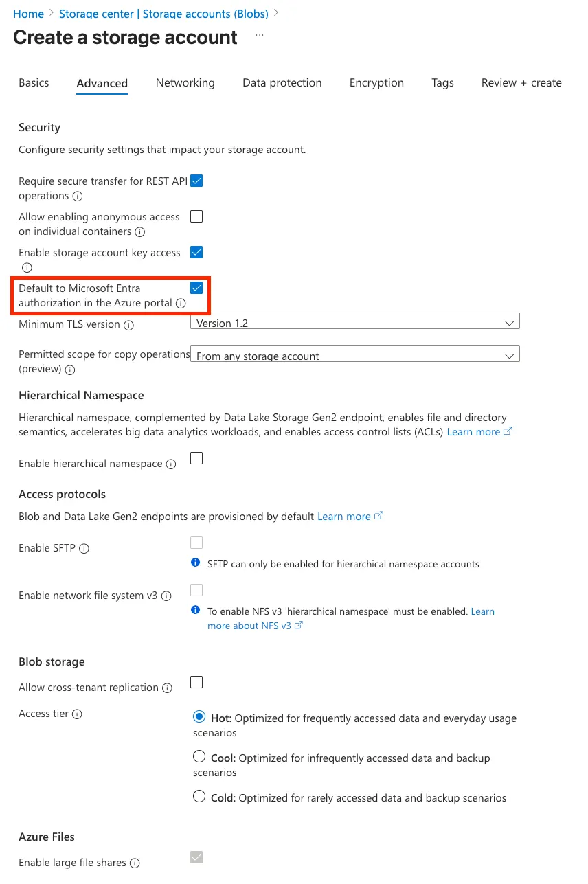The image size is (588, 884).
Task: Click info icon next to Enable hierarchical namespace
Action: (x=171, y=464)
